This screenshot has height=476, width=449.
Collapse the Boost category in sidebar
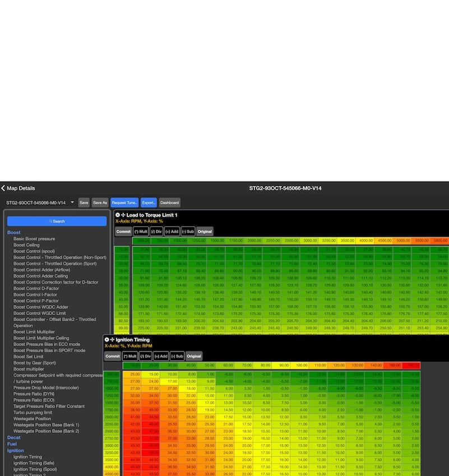[x=14, y=232]
